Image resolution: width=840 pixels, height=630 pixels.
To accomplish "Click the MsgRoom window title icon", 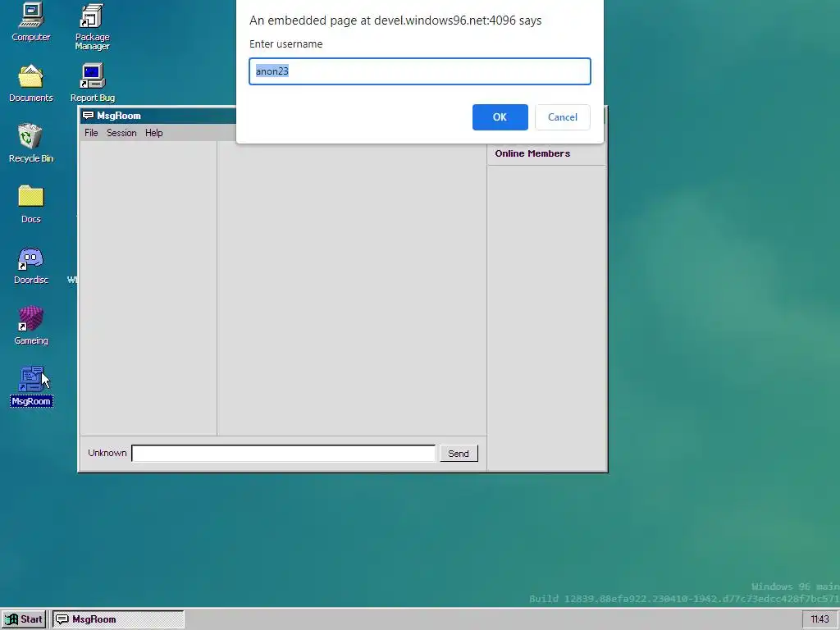I will click(x=89, y=116).
